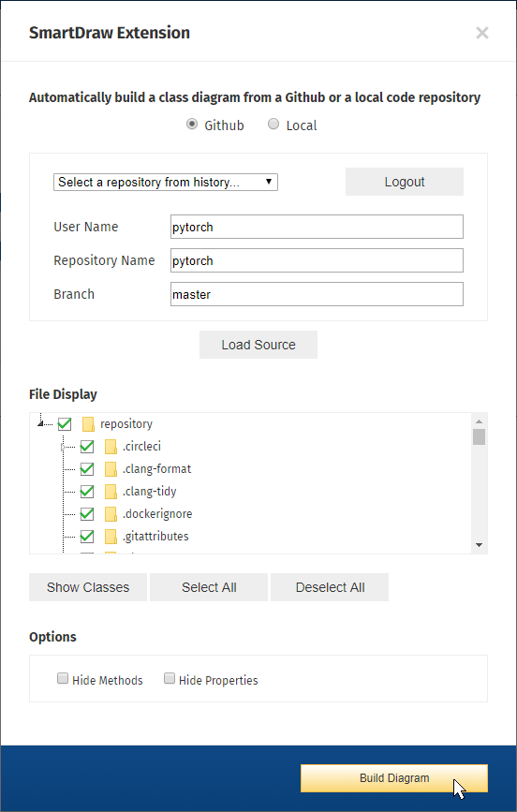Screen dimensions: 517x812
Task: Expand the .circleci folder node
Action: (x=63, y=447)
